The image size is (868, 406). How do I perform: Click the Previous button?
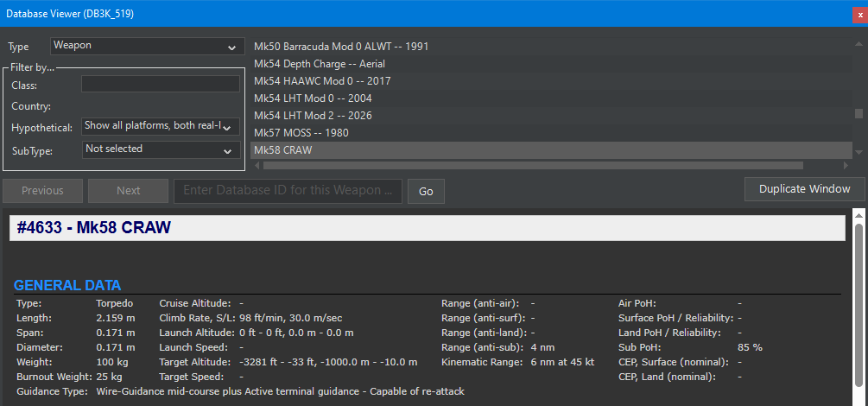point(42,191)
